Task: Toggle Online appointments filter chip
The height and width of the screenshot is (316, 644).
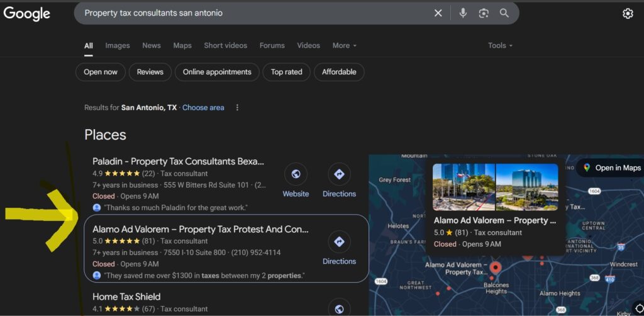Action: 217,72
